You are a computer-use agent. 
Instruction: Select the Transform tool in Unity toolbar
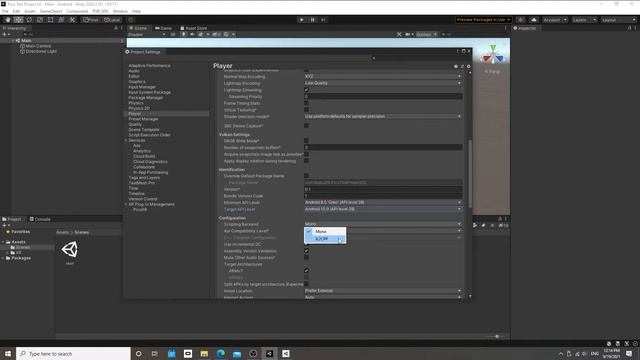pos(61,20)
